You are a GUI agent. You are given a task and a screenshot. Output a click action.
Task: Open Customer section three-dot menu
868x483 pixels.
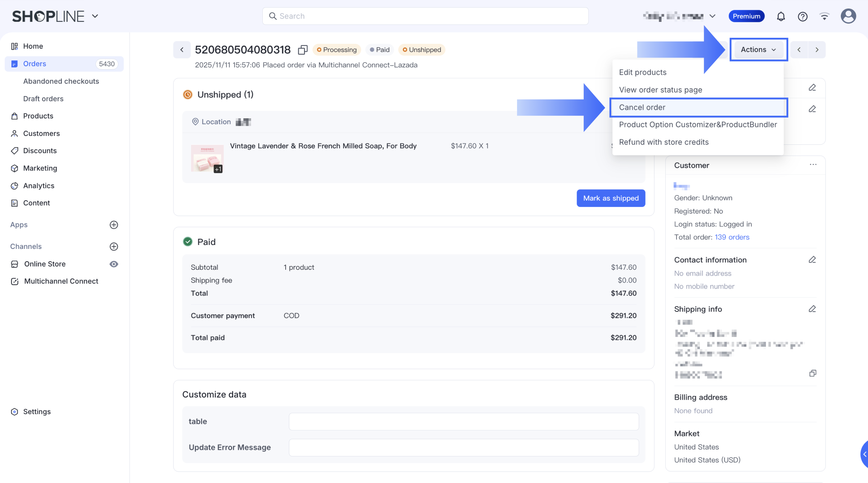coord(813,165)
